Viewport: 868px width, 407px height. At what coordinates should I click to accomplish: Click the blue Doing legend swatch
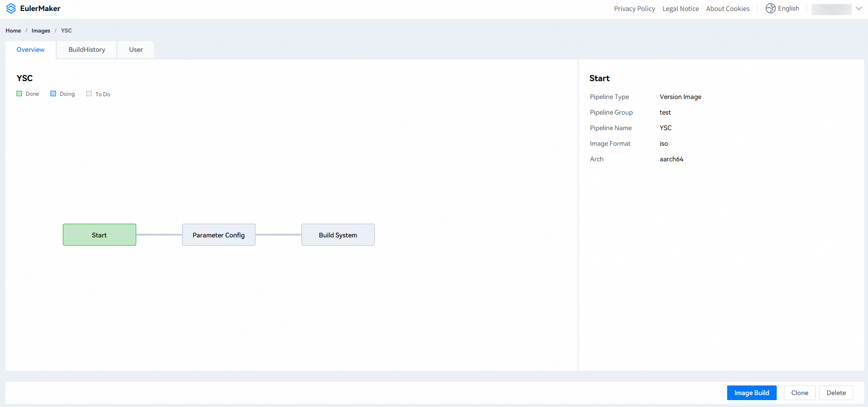[x=53, y=93]
